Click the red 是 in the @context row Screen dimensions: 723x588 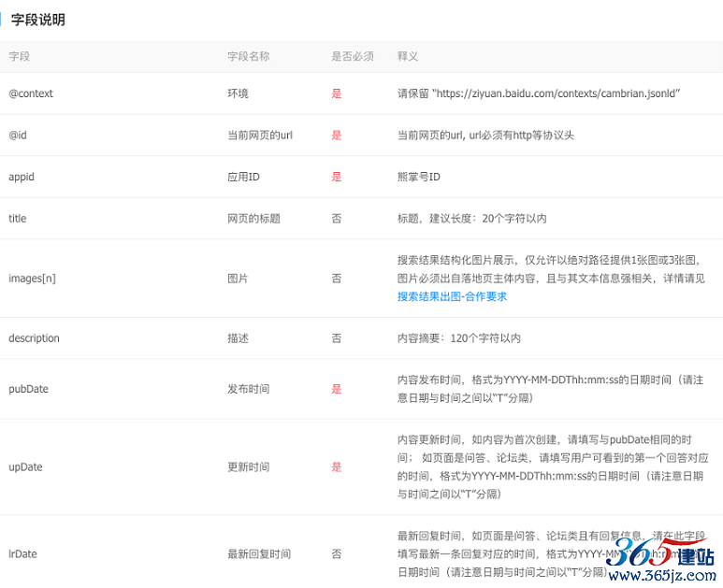click(337, 93)
